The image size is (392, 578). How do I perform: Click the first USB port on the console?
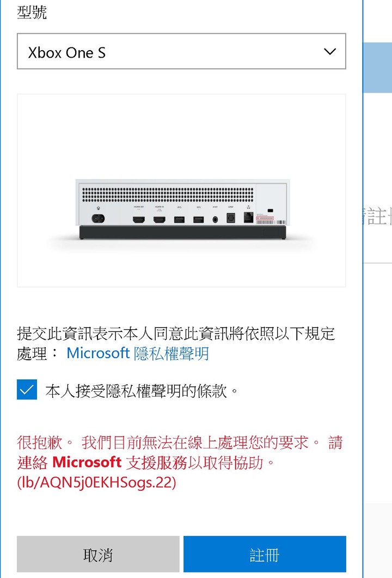point(179,220)
